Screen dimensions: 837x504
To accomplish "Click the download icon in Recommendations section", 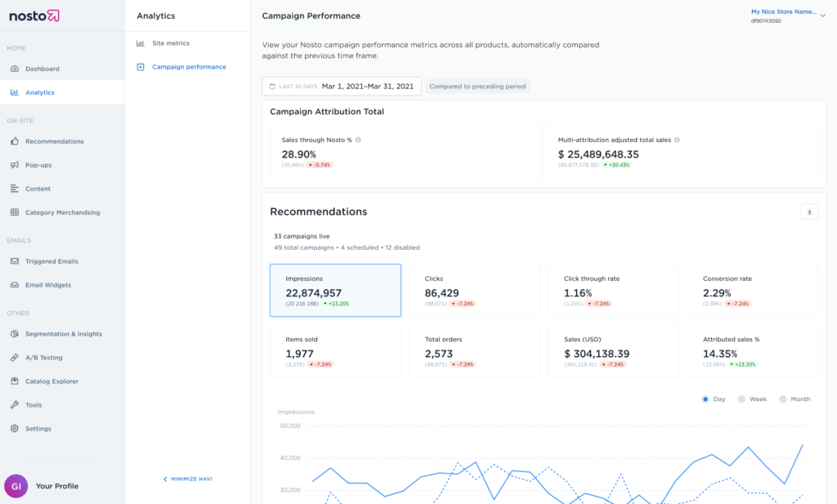I will (809, 212).
